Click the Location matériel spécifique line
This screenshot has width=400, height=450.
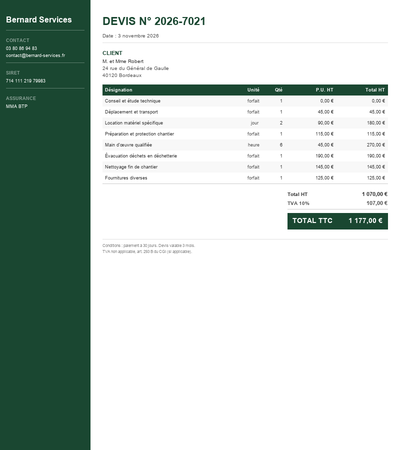245,123
